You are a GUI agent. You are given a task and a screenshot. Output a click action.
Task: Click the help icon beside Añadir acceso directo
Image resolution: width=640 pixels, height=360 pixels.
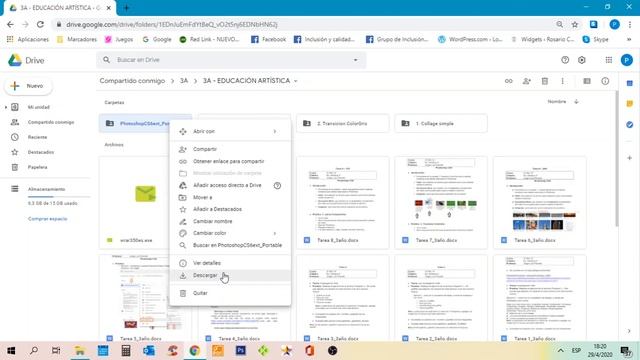(277, 185)
